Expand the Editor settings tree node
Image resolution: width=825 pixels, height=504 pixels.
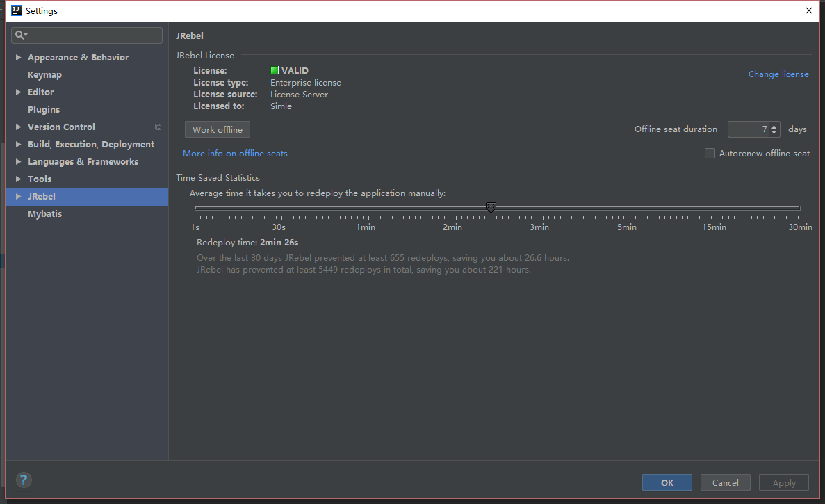tap(18, 92)
